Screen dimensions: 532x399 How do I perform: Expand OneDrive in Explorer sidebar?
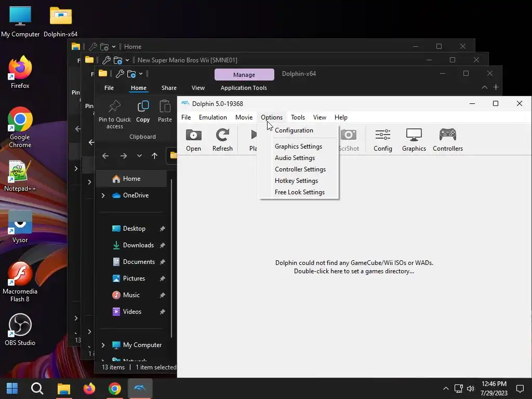[103, 195]
